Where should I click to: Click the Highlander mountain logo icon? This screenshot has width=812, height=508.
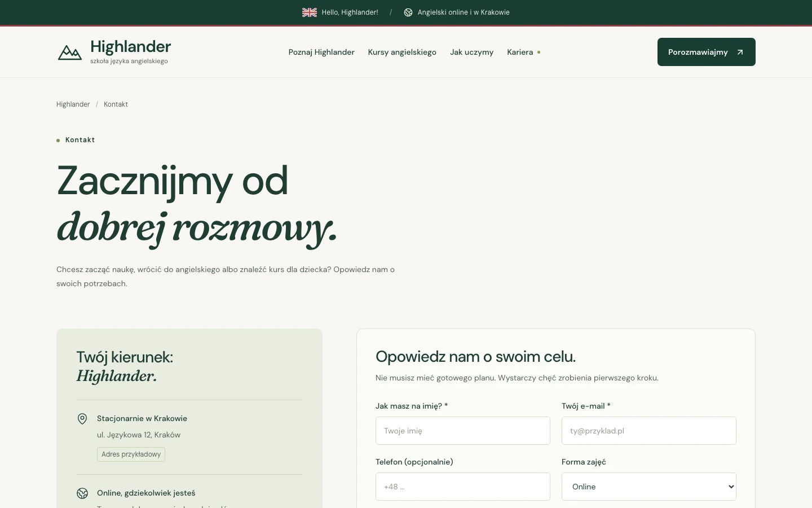[70, 52]
